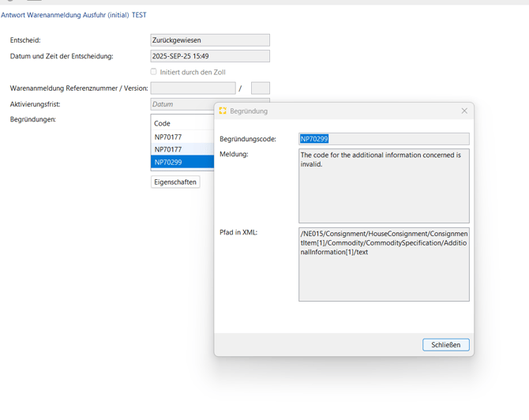Click the 'Entscheid:' label
Screen dimensions: 529x420
pyautogui.click(x=25, y=40)
